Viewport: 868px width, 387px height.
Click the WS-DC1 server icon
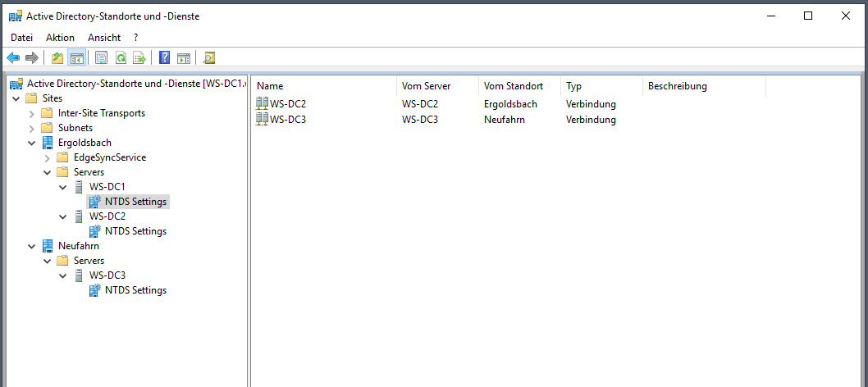pyautogui.click(x=79, y=187)
